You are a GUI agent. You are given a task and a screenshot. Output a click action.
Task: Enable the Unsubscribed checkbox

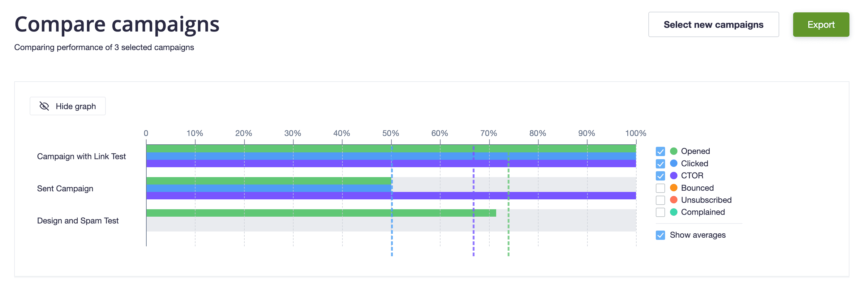pos(660,200)
